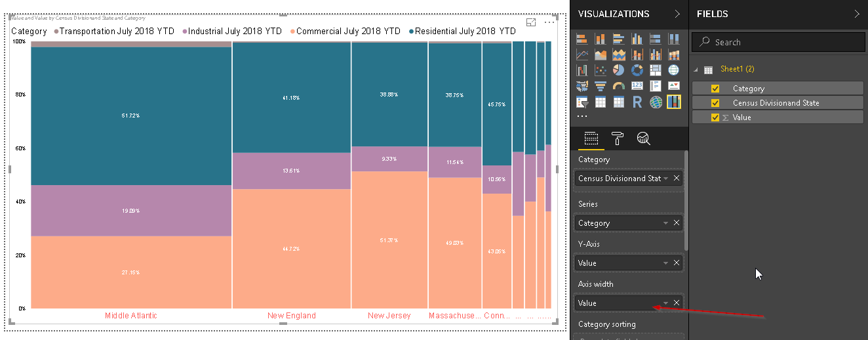Select the R script visual

[637, 102]
